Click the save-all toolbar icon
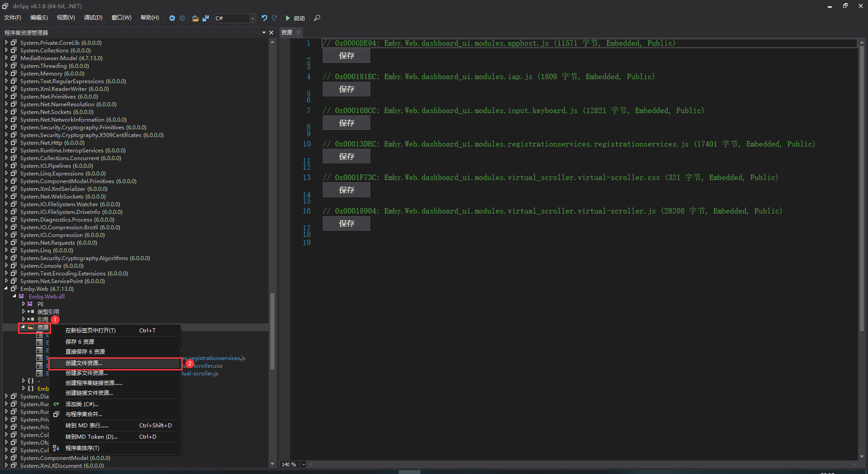 click(x=206, y=18)
